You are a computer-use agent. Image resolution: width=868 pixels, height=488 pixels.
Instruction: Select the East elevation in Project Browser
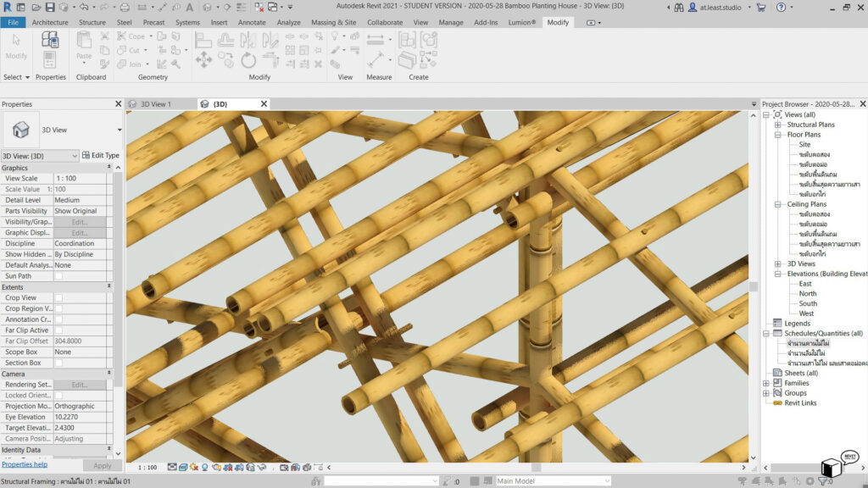pos(805,284)
